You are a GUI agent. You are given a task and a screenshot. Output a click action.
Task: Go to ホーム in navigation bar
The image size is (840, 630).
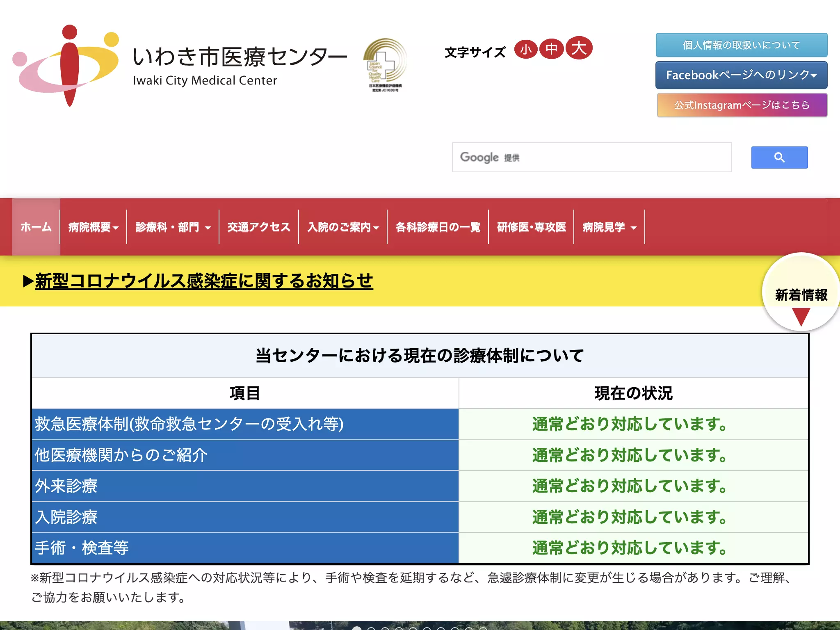36,227
